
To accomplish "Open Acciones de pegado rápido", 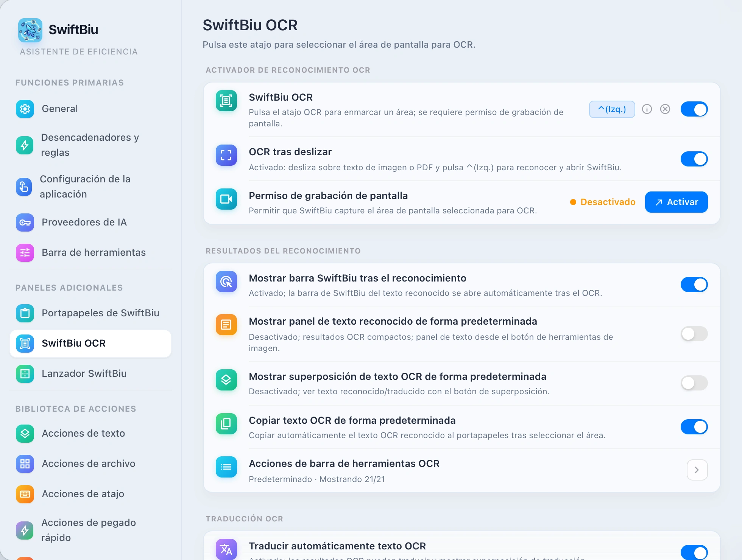I will [90, 530].
